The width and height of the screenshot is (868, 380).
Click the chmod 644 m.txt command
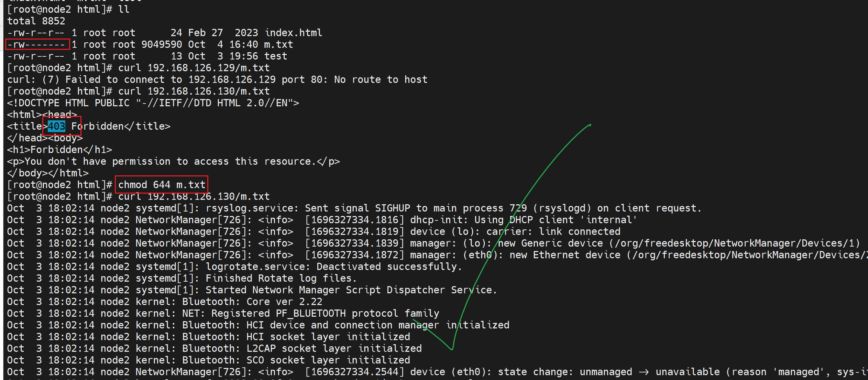[x=162, y=185]
